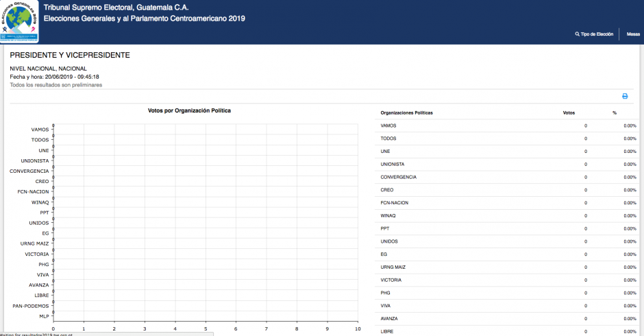Image resolution: width=644 pixels, height=336 pixels.
Task: Click the MLP label on chart axis
Action: 44,316
